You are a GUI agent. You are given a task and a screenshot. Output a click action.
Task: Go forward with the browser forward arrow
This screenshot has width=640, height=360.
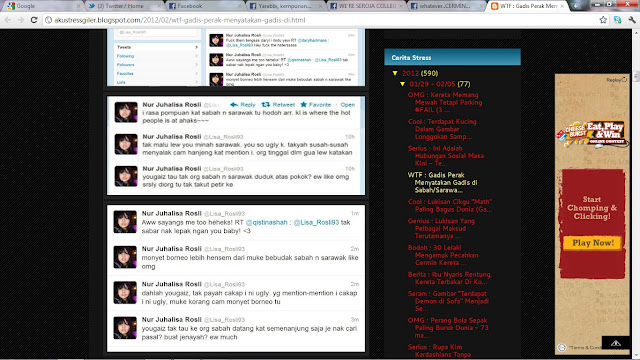[21, 20]
